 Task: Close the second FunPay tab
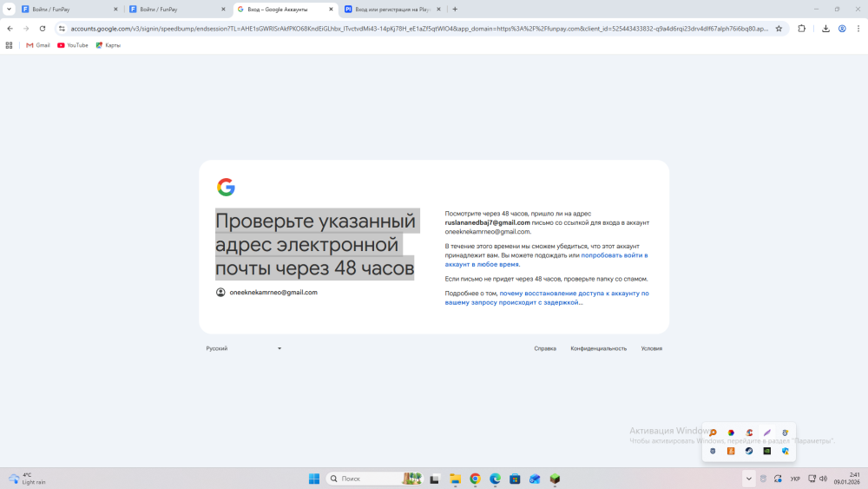pyautogui.click(x=223, y=10)
